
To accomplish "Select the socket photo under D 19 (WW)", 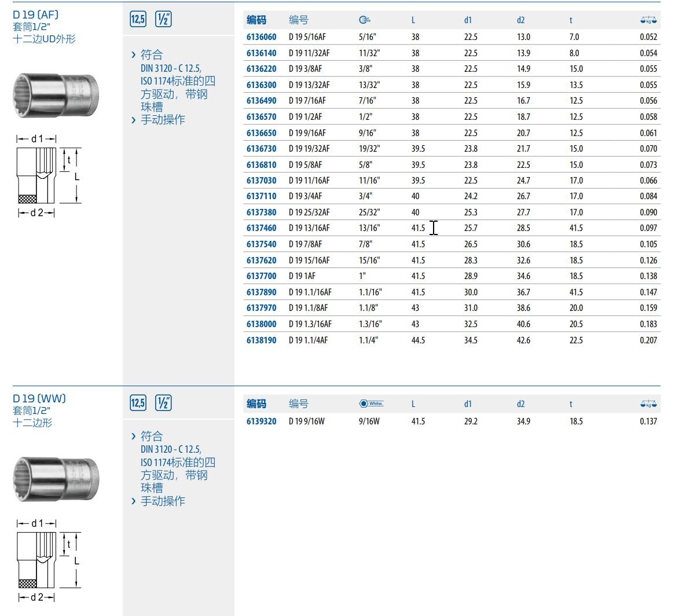I will 56,479.
